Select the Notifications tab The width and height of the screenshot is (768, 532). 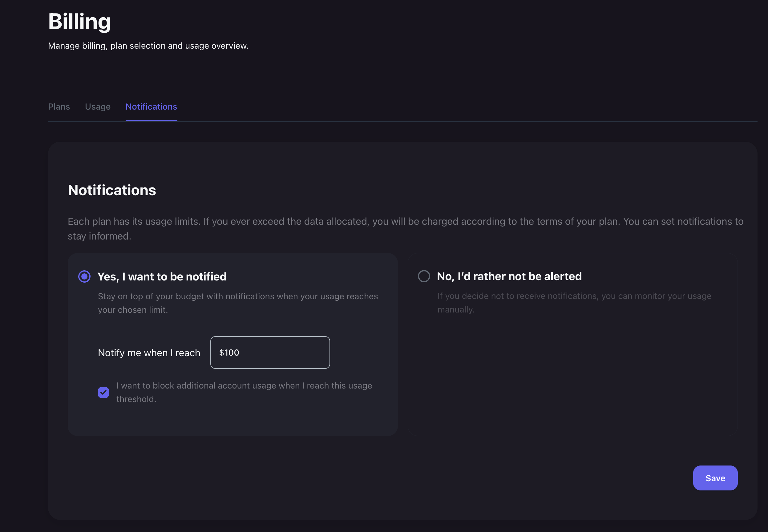(151, 107)
